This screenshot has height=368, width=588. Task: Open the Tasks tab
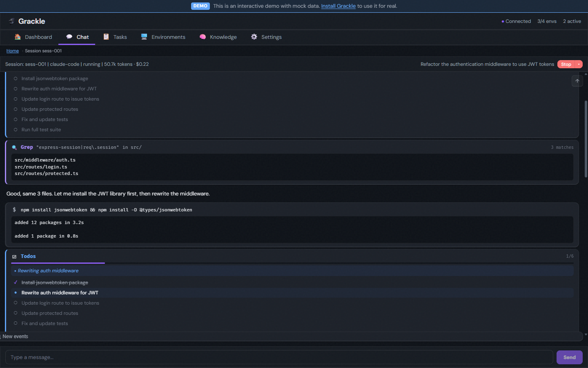click(115, 37)
